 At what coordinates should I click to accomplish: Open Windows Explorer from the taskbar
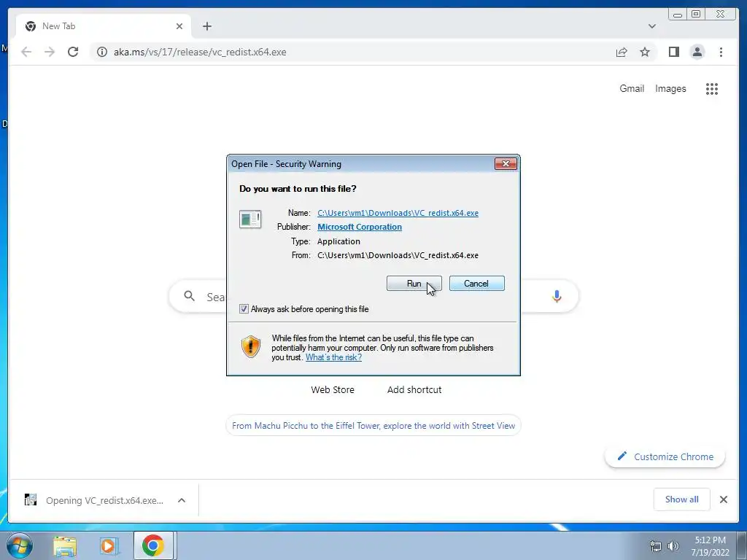[x=65, y=545]
